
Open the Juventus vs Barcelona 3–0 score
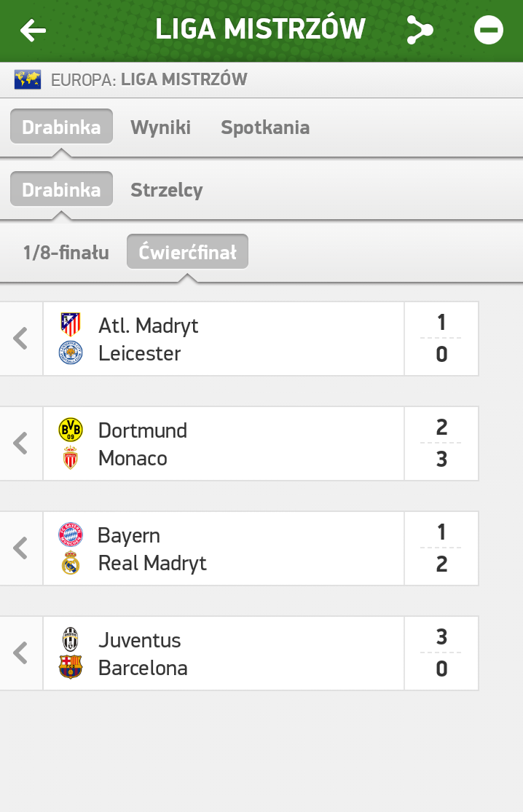click(x=441, y=653)
